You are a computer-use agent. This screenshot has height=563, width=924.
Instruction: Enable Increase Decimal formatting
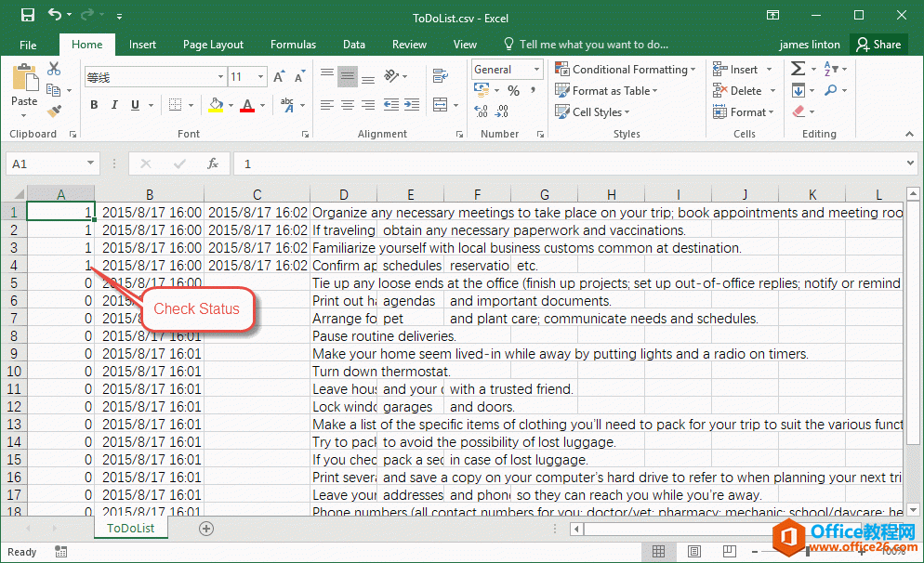click(x=482, y=110)
